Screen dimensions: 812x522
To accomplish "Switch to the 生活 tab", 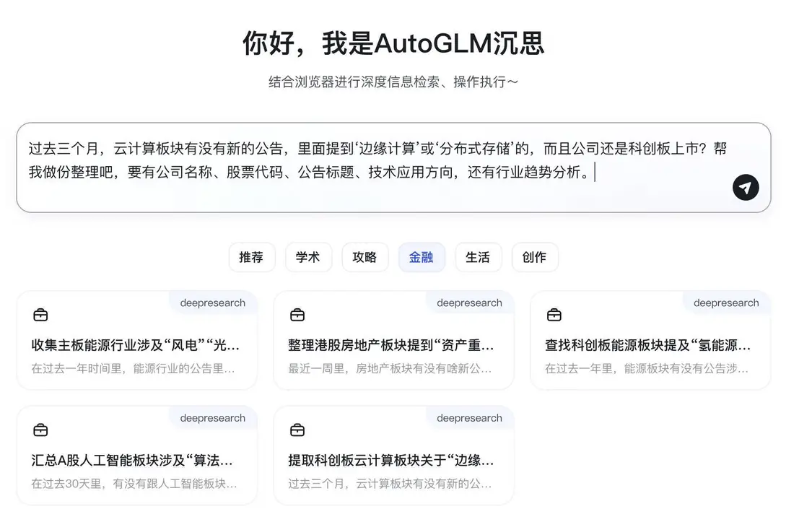I will click(478, 257).
